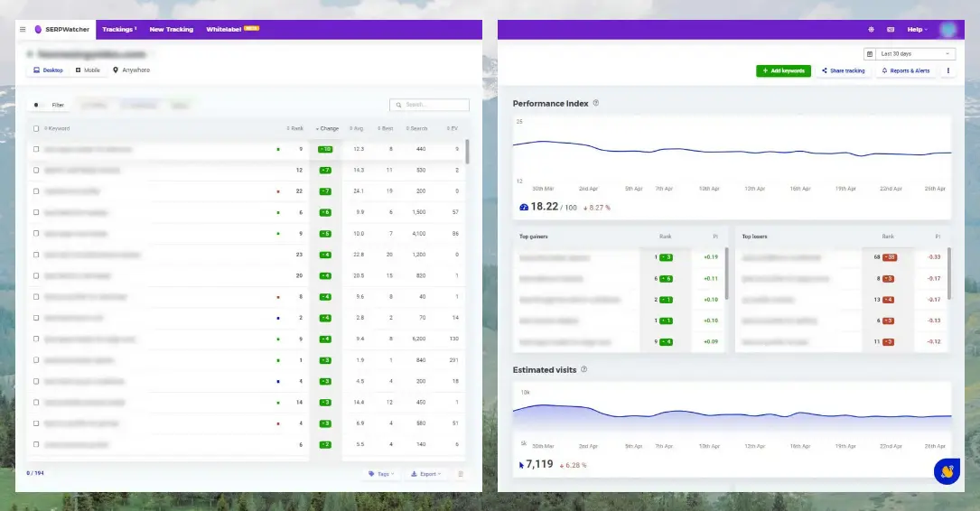Image resolution: width=980 pixels, height=511 pixels.
Task: Click the Share tracking button
Action: point(843,70)
